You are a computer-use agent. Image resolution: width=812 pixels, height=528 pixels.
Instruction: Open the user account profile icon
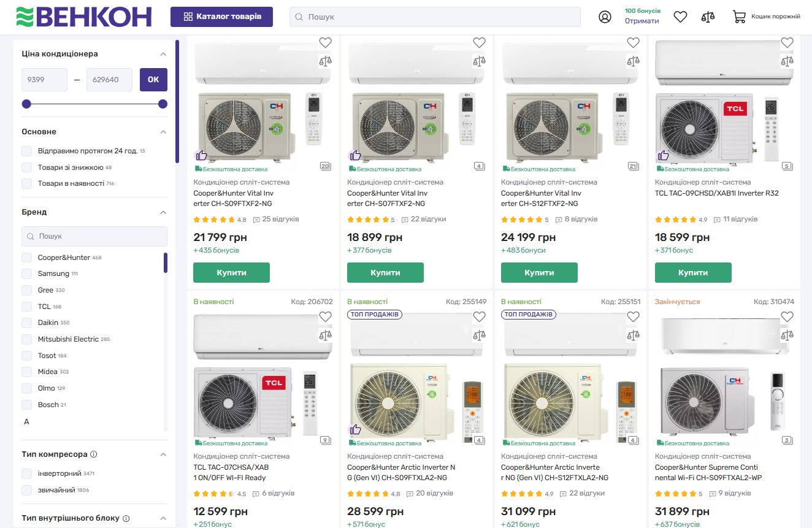tap(605, 17)
